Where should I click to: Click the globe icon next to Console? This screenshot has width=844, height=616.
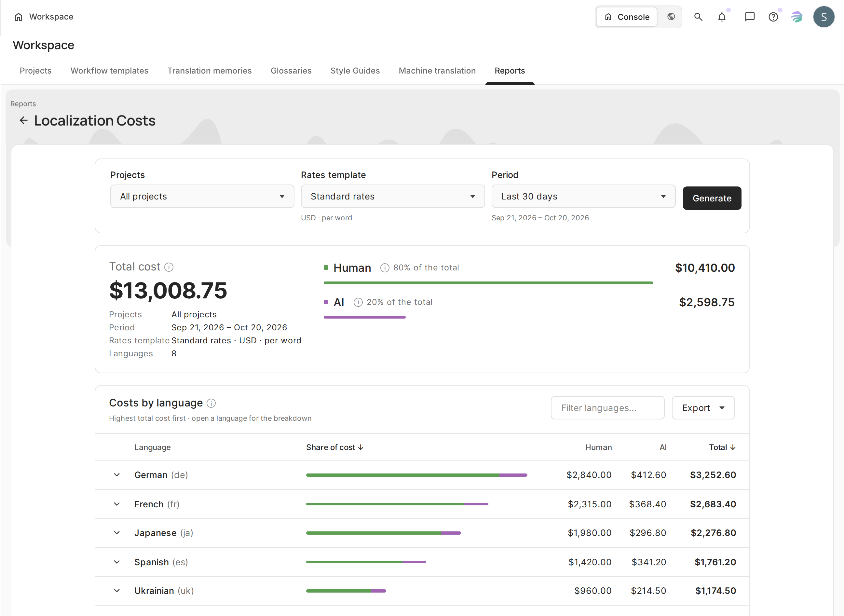pyautogui.click(x=671, y=17)
